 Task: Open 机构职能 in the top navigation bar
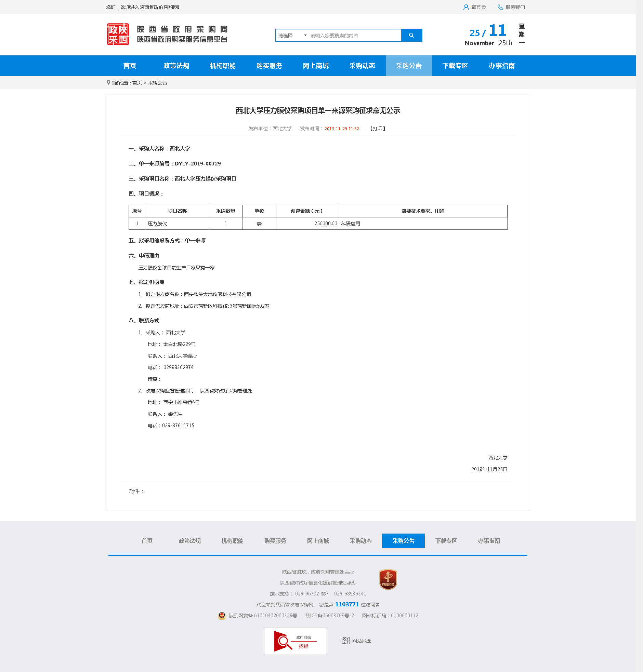pos(223,66)
